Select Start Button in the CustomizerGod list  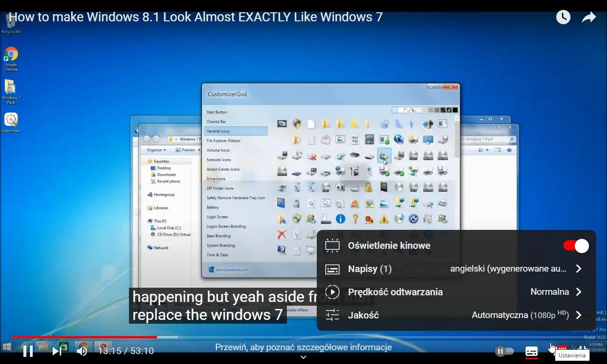click(x=217, y=112)
